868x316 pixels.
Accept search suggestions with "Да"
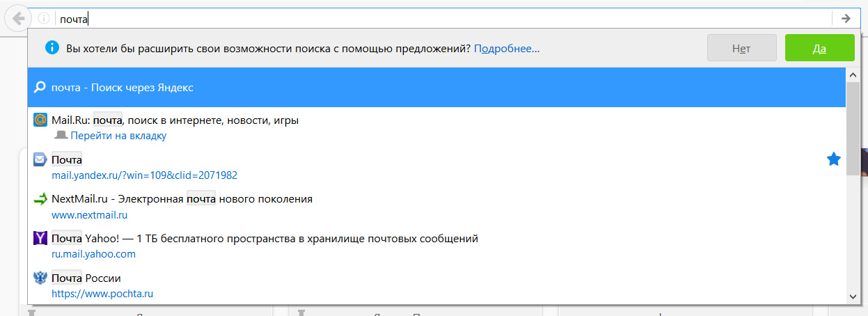point(819,49)
